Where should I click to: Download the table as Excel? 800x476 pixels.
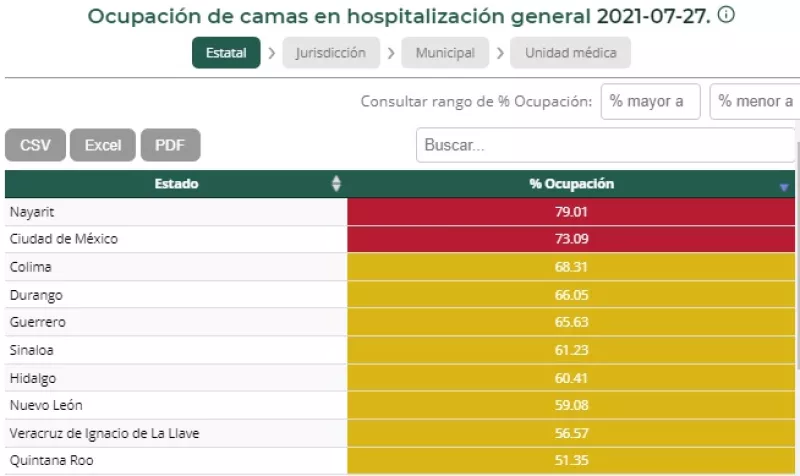[102, 145]
